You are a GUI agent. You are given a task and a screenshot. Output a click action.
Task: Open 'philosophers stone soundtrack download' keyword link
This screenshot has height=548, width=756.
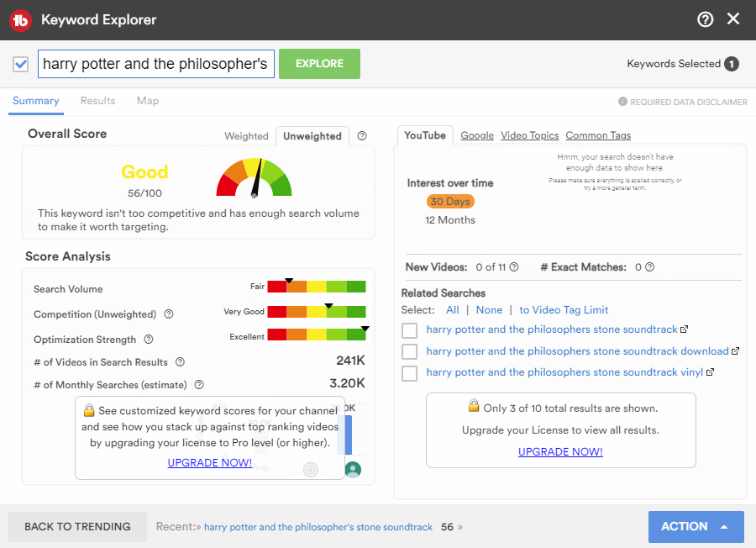[x=577, y=351]
